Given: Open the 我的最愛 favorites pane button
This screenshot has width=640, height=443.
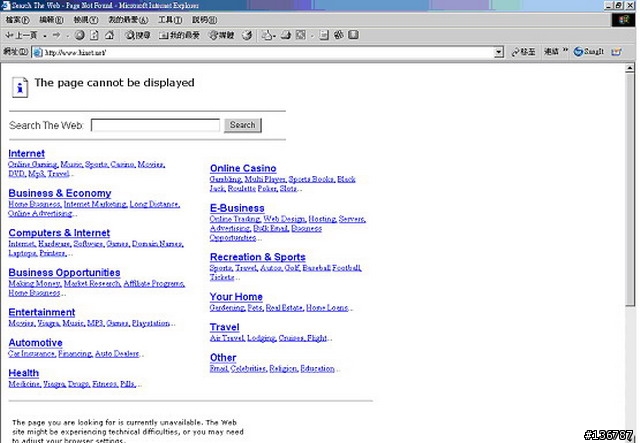Looking at the screenshot, I should coord(179,36).
